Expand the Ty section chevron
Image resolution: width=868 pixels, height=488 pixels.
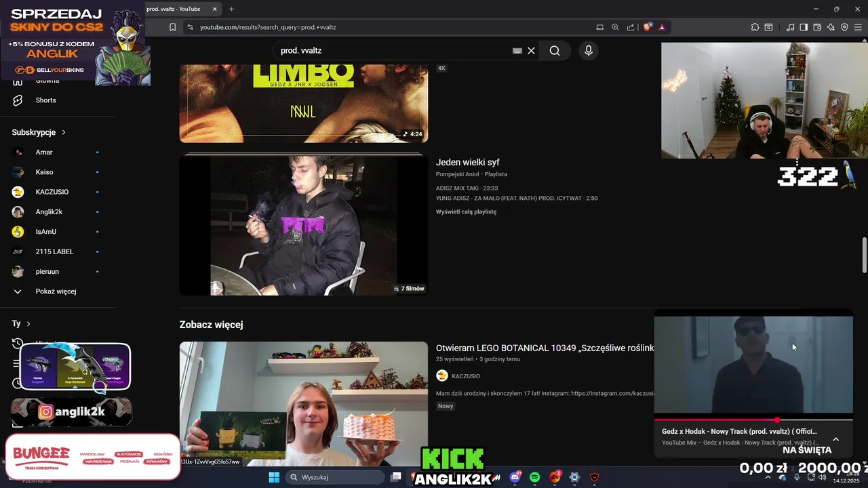pyautogui.click(x=28, y=324)
